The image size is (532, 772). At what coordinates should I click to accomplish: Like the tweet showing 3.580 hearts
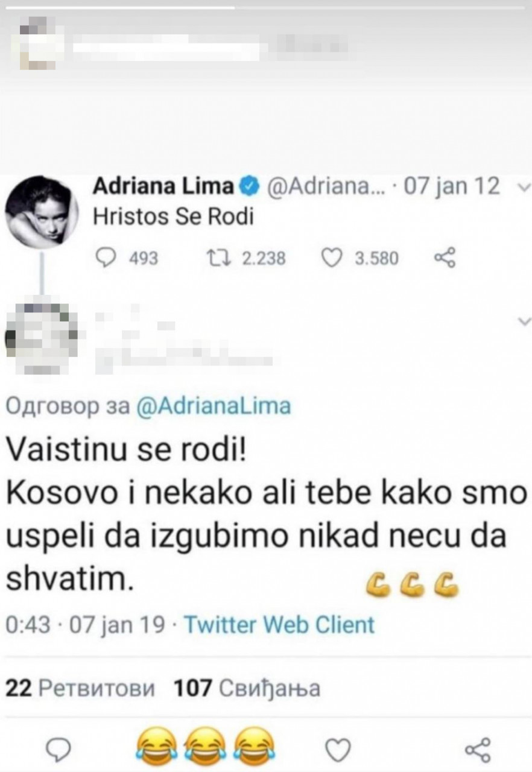pyautogui.click(x=332, y=258)
